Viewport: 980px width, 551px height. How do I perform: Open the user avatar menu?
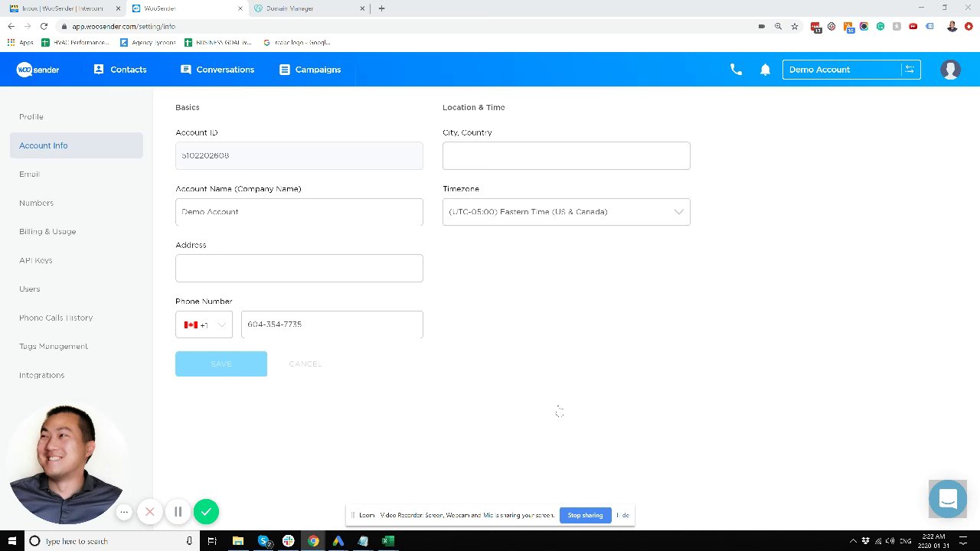tap(950, 70)
